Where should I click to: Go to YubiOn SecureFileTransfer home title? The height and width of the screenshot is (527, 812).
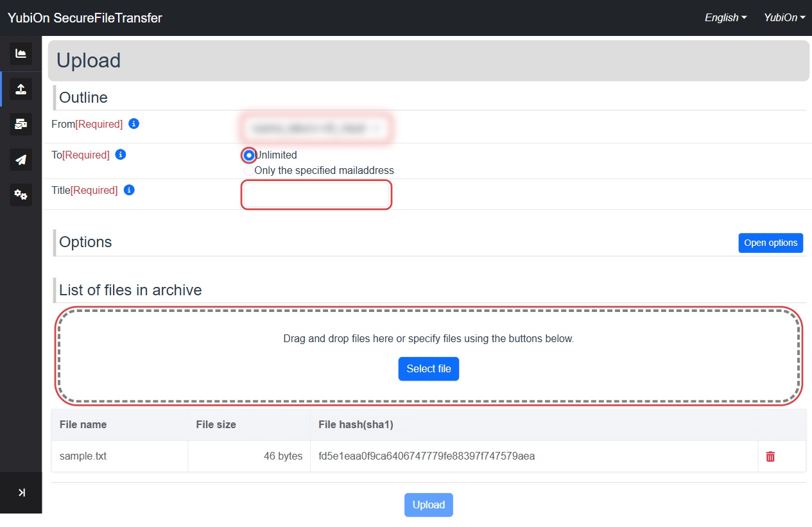[85, 18]
